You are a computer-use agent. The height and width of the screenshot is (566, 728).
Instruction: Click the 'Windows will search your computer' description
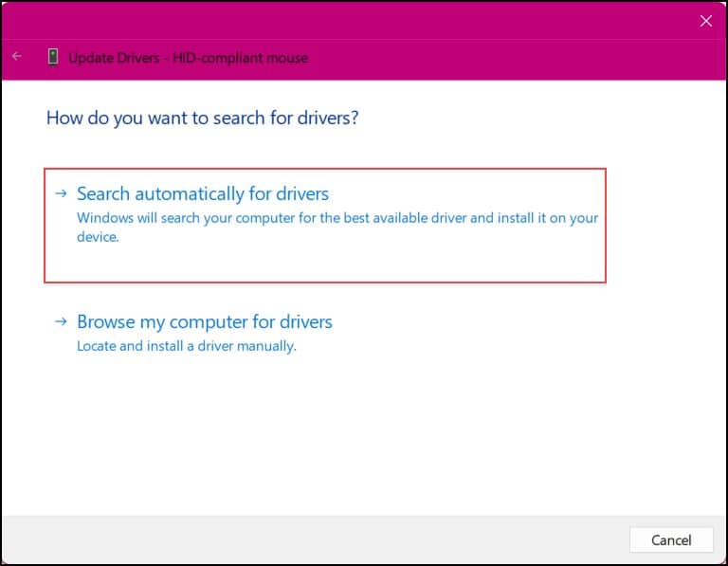coord(337,227)
